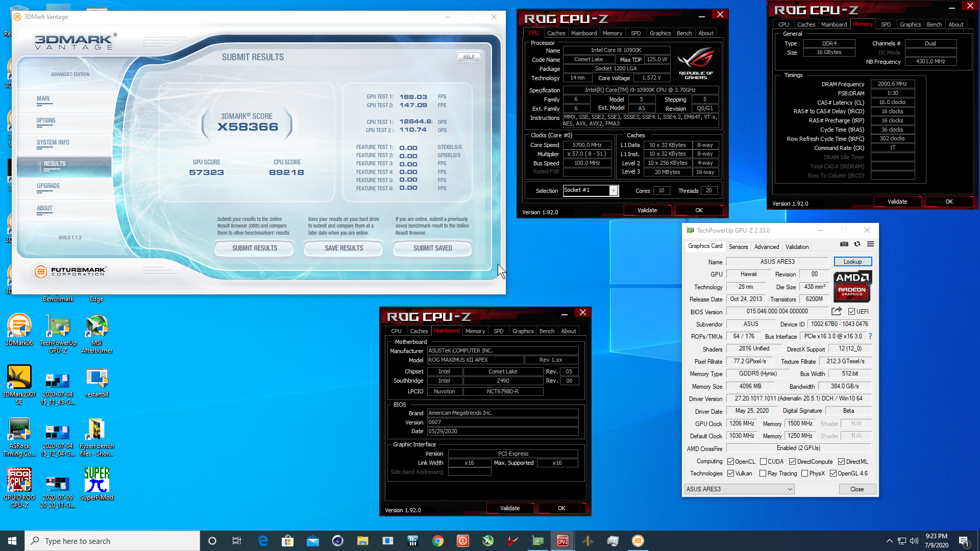
Task: Click the Windows Start button
Action: tap(12, 541)
